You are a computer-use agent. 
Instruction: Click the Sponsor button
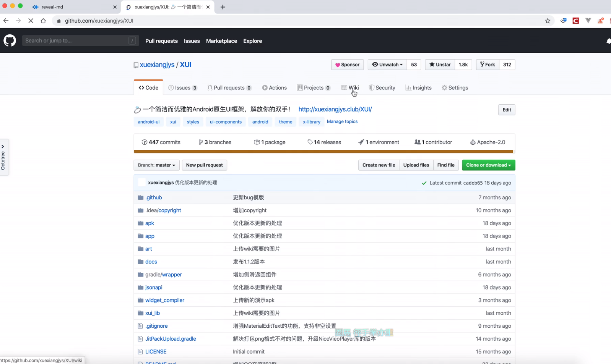pyautogui.click(x=347, y=65)
